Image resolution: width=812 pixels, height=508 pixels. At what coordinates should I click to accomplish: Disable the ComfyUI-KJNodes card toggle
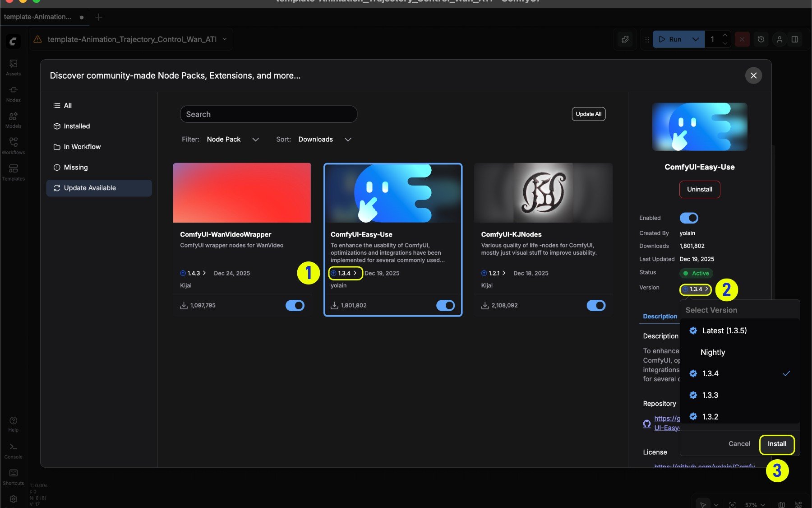coord(596,306)
